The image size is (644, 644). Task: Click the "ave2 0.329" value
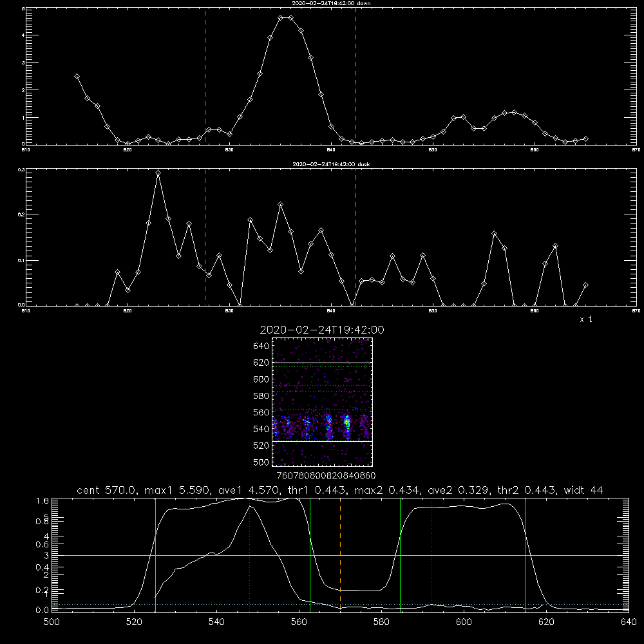point(459,490)
